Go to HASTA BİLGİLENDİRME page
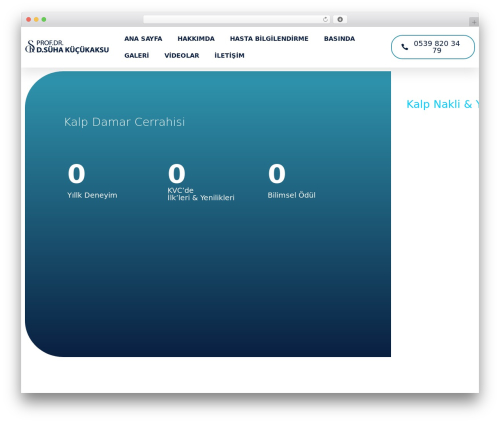The height and width of the screenshot is (423, 500). (x=269, y=39)
